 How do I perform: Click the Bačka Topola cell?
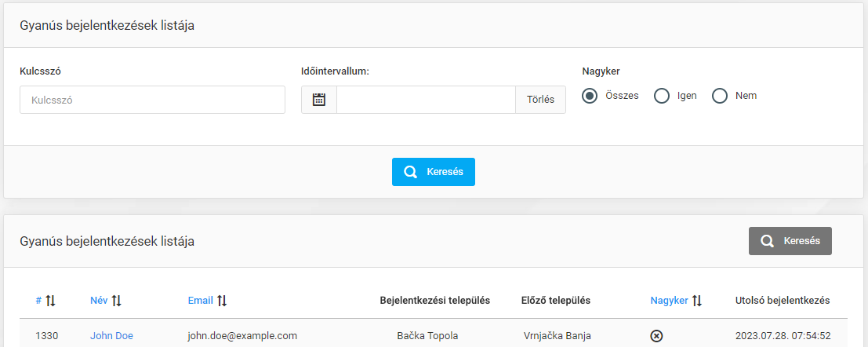[428, 335]
